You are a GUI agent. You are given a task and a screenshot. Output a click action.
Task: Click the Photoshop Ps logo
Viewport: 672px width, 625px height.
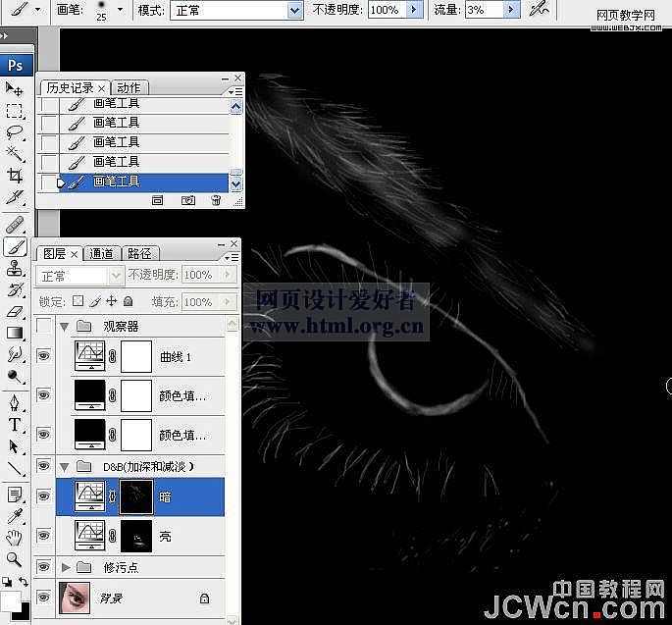click(x=16, y=65)
